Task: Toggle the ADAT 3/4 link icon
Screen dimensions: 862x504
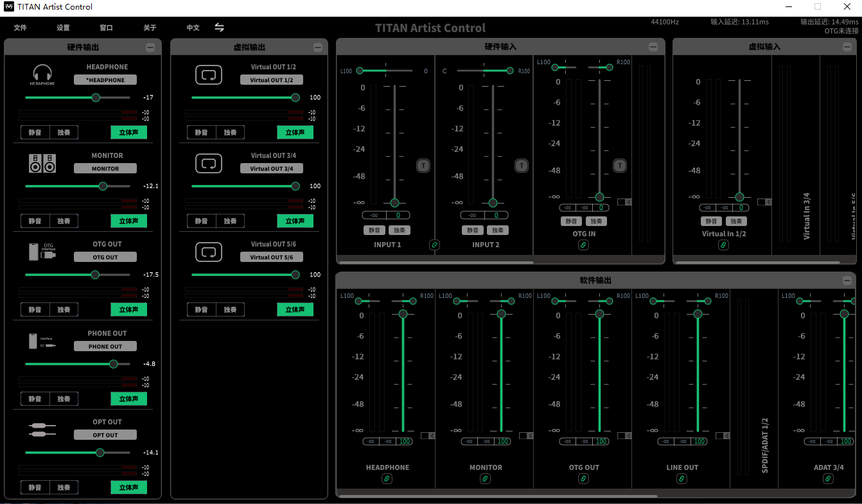Action: (x=829, y=478)
